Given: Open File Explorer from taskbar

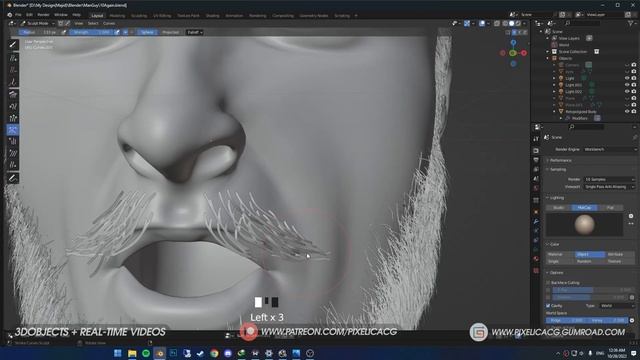Looking at the screenshot, I should pyautogui.click(x=132, y=353).
